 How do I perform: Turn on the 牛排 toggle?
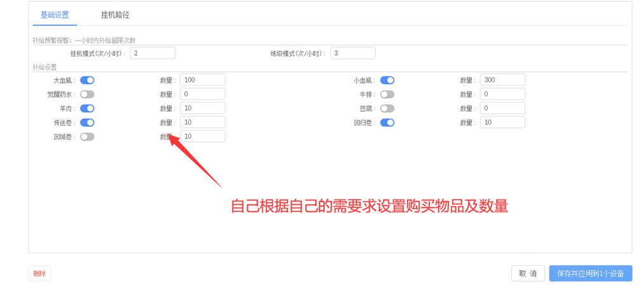pos(387,94)
